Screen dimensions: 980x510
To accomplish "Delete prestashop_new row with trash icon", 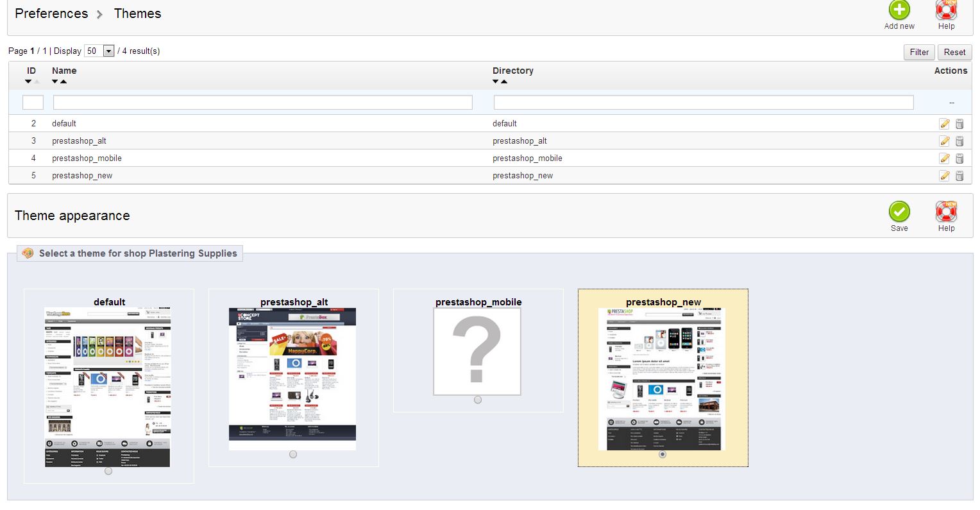I will pyautogui.click(x=959, y=176).
